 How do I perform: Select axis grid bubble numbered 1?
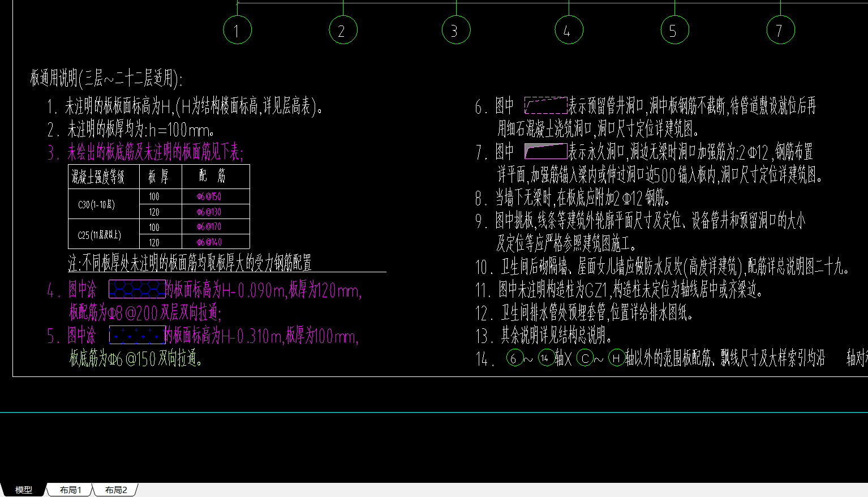[x=237, y=29]
